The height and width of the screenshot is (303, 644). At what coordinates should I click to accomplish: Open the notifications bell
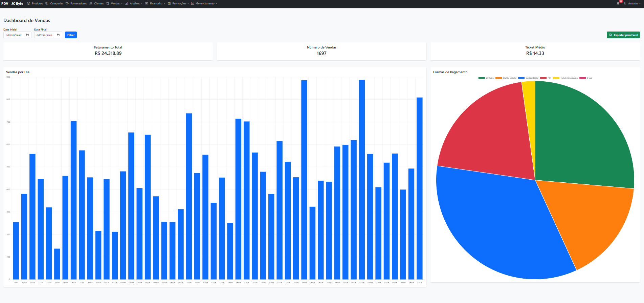pos(618,3)
